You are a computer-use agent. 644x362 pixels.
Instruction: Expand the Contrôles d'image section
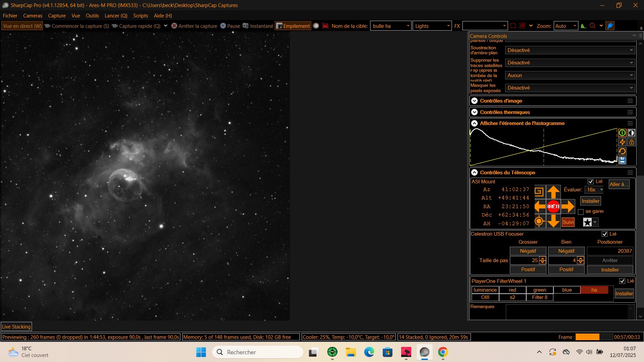click(x=474, y=101)
